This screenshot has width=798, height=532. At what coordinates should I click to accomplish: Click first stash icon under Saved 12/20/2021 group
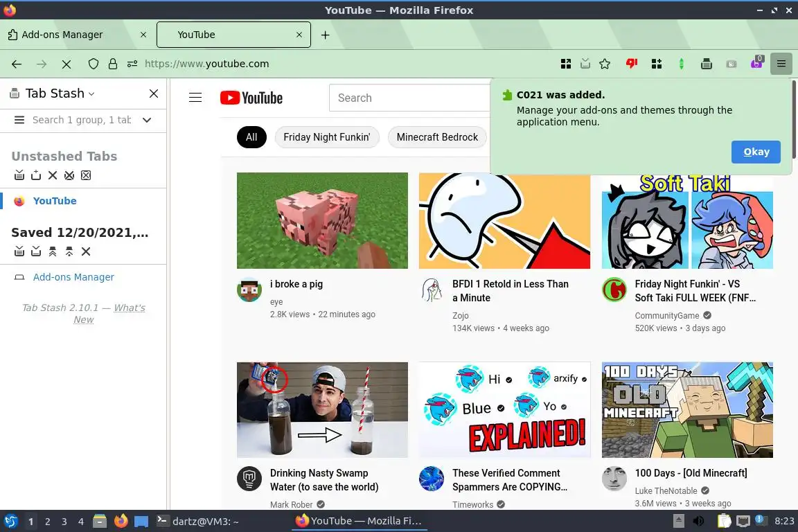(x=19, y=251)
